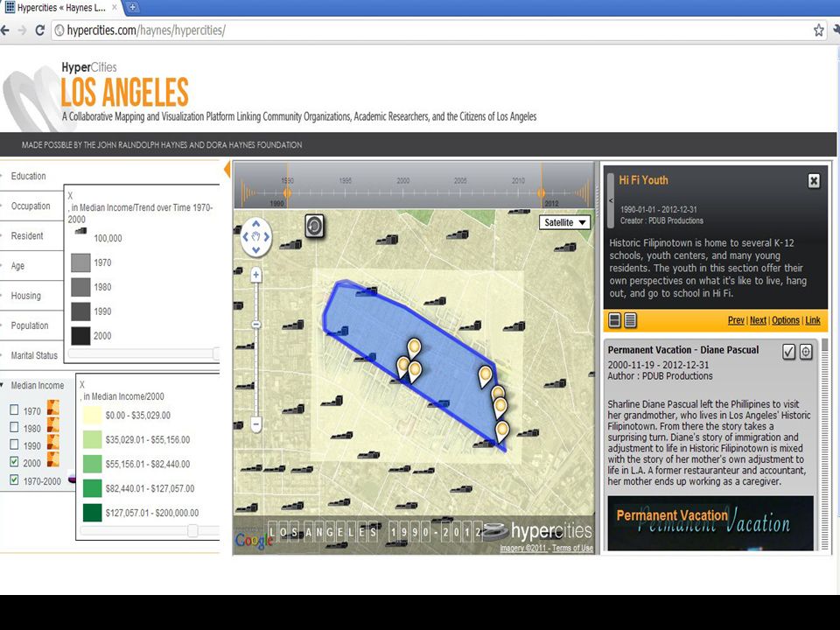
Task: Close the Hi Fi Youth panel
Action: pos(814,181)
